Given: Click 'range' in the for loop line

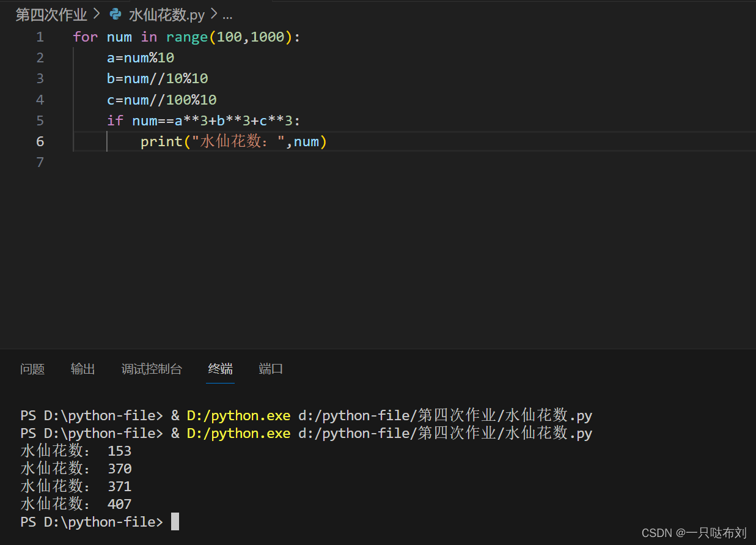Looking at the screenshot, I should coord(187,37).
